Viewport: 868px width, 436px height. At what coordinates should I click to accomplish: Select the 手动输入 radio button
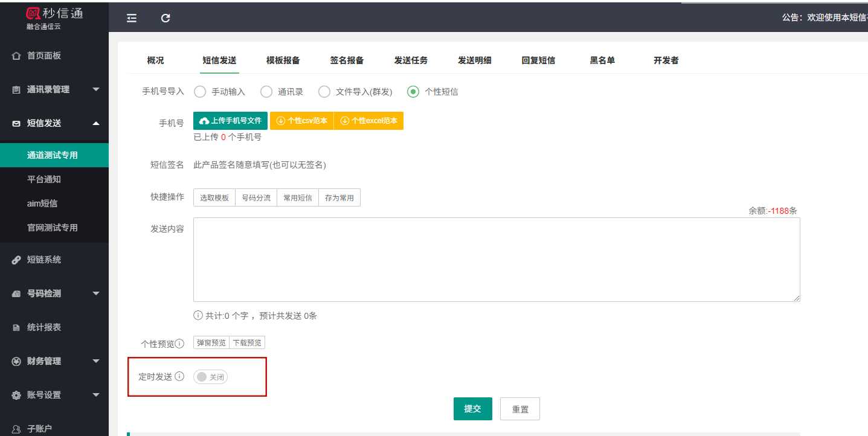click(200, 92)
